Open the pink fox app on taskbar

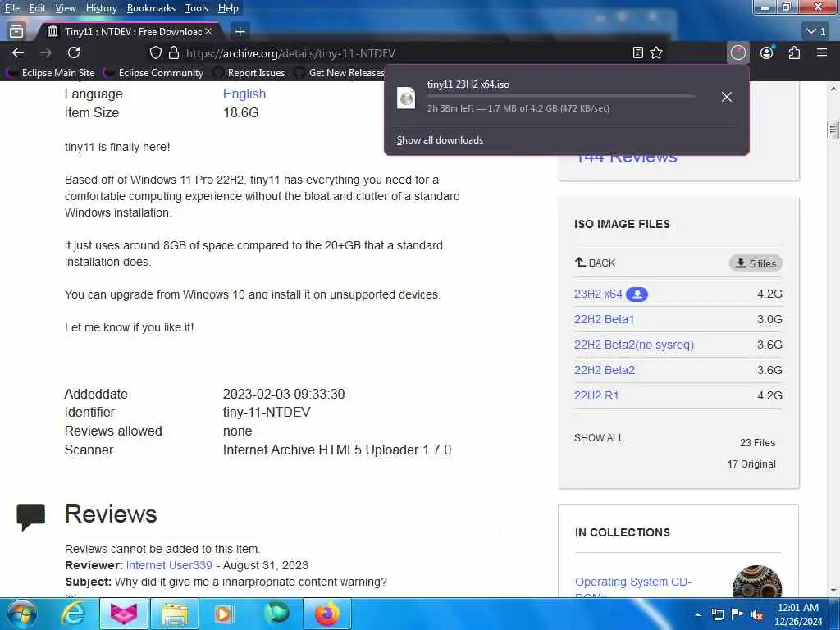[124, 614]
